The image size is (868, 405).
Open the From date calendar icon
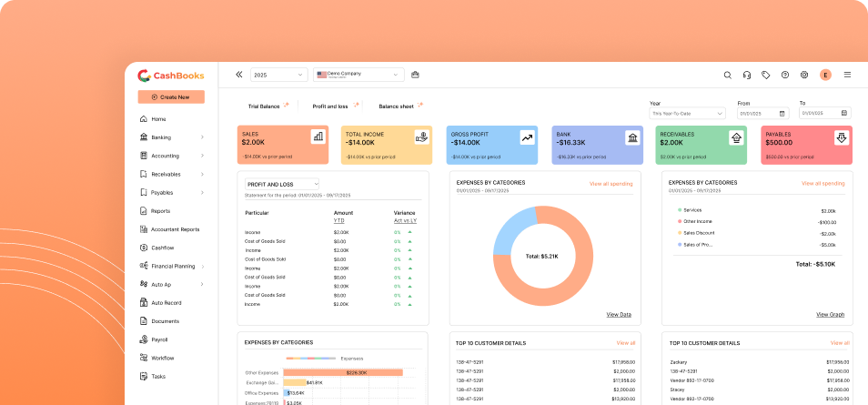click(782, 113)
